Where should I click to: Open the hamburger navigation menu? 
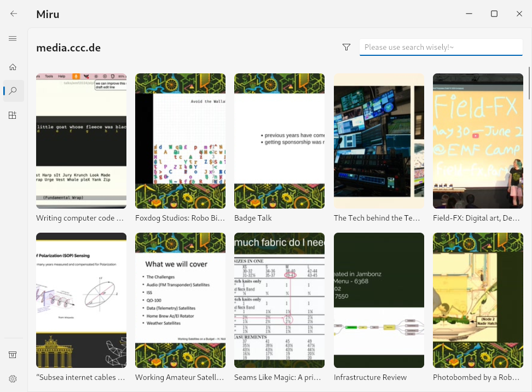tap(13, 38)
